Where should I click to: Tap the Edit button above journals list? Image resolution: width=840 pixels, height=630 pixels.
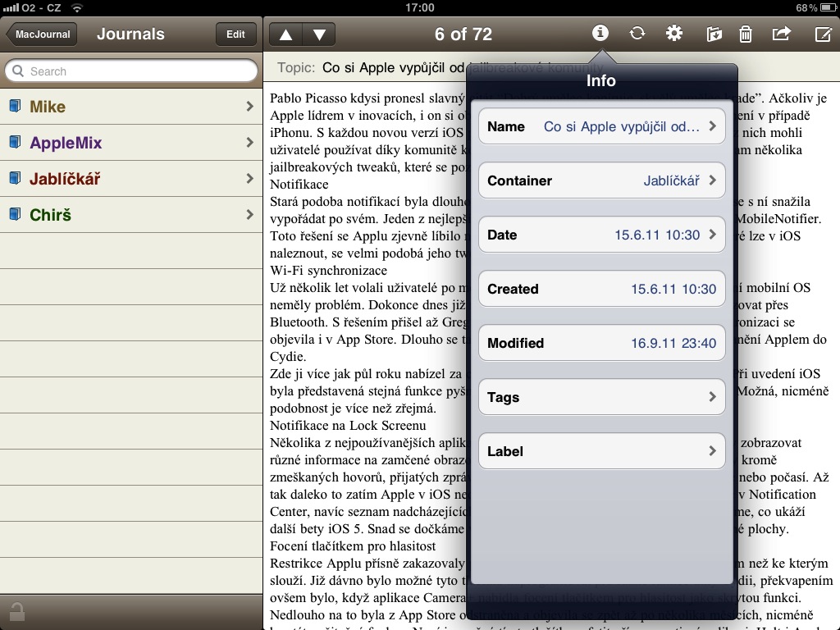pyautogui.click(x=235, y=34)
